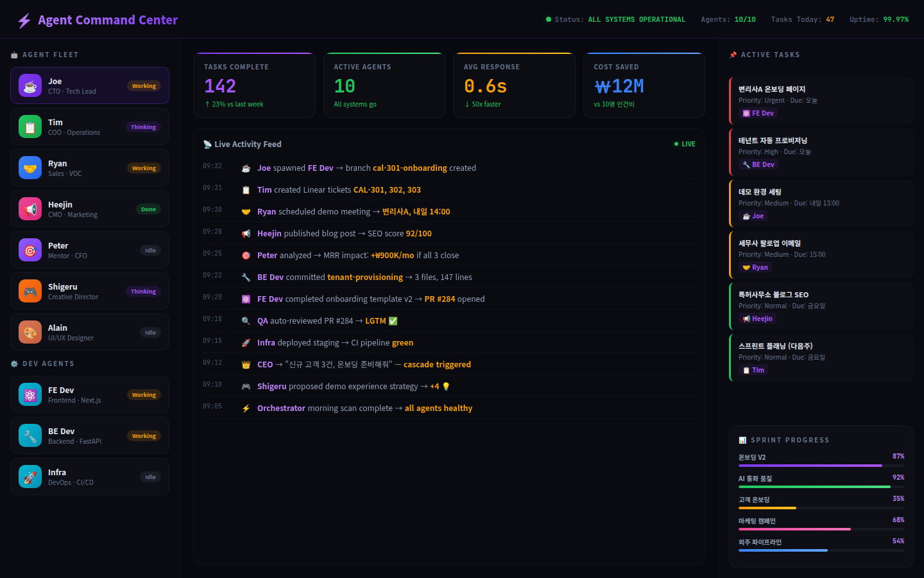Click the FE Dev atom avatar icon
The height and width of the screenshot is (578, 924).
pos(30,394)
